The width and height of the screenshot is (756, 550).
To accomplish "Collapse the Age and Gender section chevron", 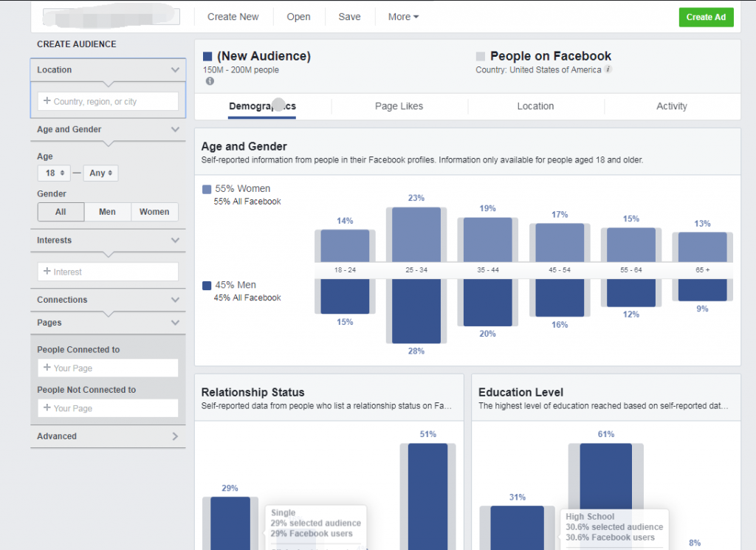I will click(x=175, y=129).
